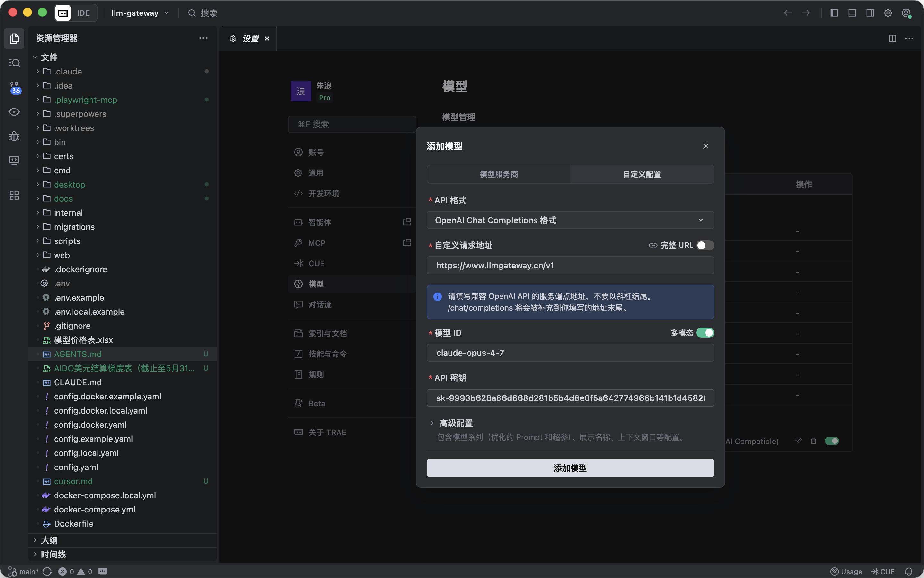Click the 模型 ID input field
This screenshot has height=578, width=924.
point(570,353)
